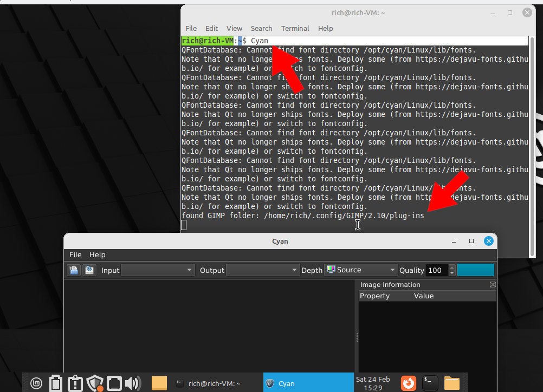Screen dimensions: 543x392
Task: Launch the terminal from the taskbar launcher
Action: tap(430, 383)
